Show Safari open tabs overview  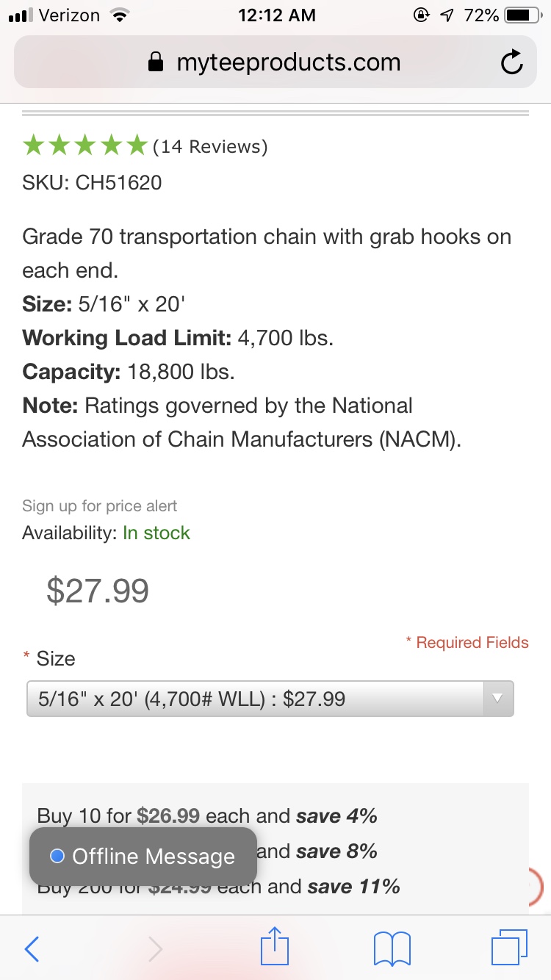[508, 948]
